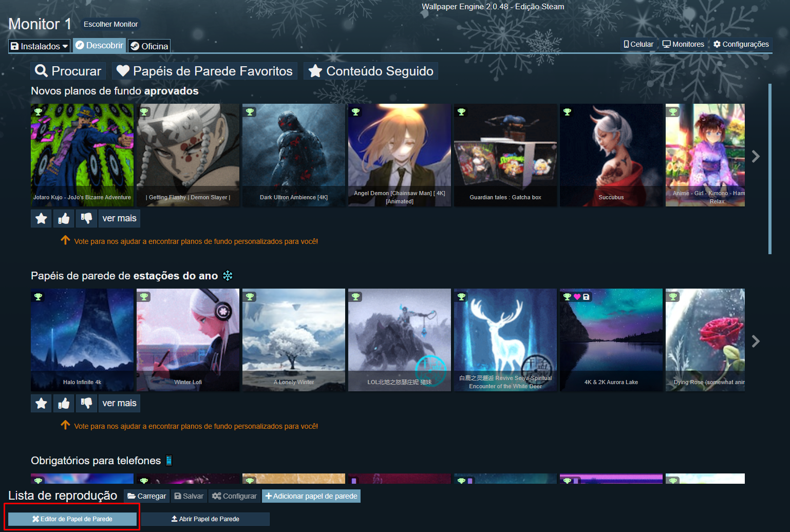Select Getting Flashy Demon Slayer wallpaper
Viewport: 790px width, 532px height.
coord(188,155)
